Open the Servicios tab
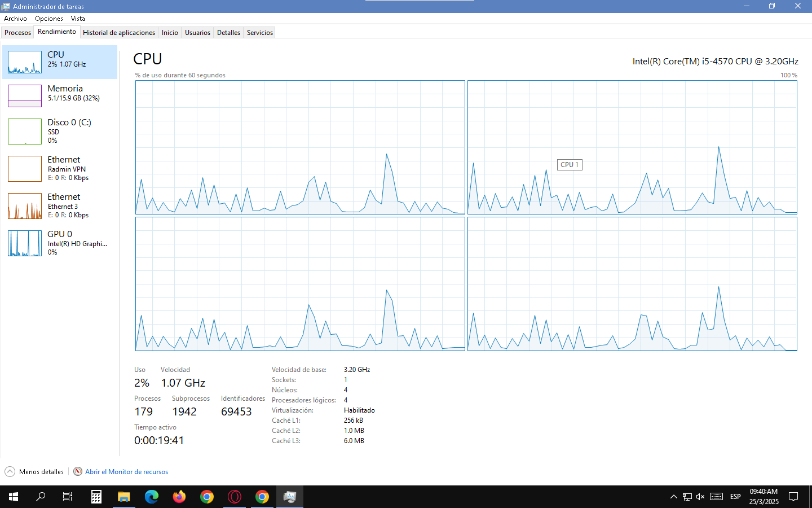812x508 pixels. tap(260, 32)
